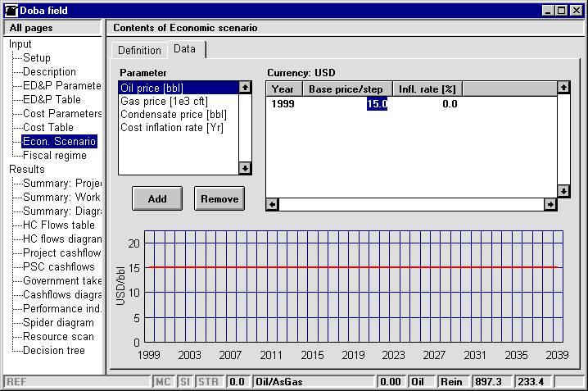Click the Rein status bar field
This screenshot has width=588, height=391.
(x=454, y=382)
